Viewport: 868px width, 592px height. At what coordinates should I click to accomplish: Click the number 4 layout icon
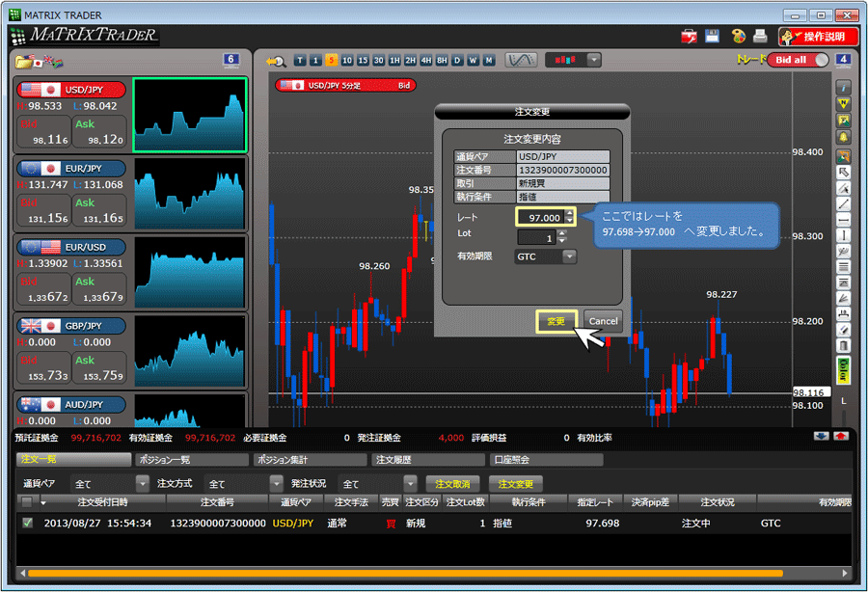point(843,60)
